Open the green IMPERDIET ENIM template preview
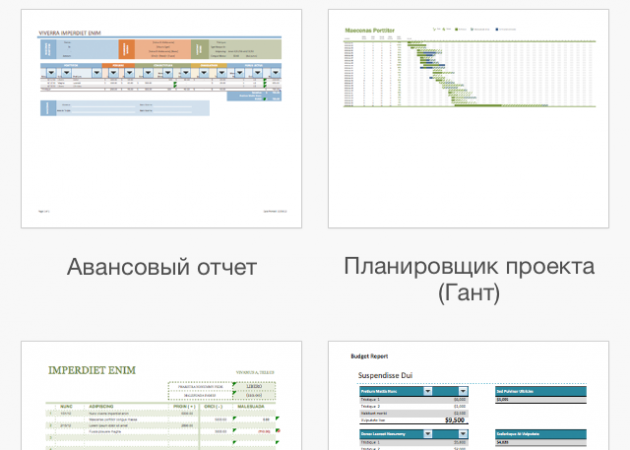 (x=161, y=400)
